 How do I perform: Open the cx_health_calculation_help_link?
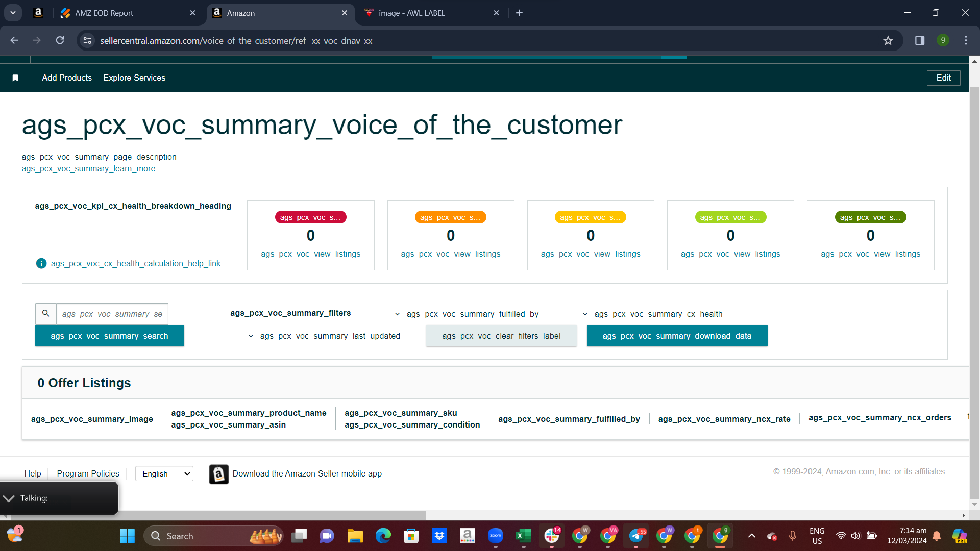136,263
